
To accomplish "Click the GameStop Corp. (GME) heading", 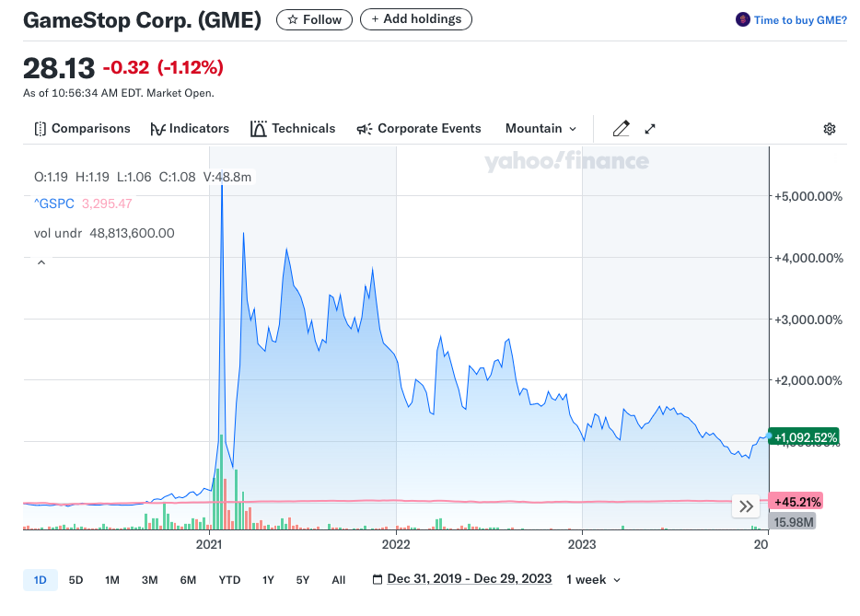I will tap(142, 20).
